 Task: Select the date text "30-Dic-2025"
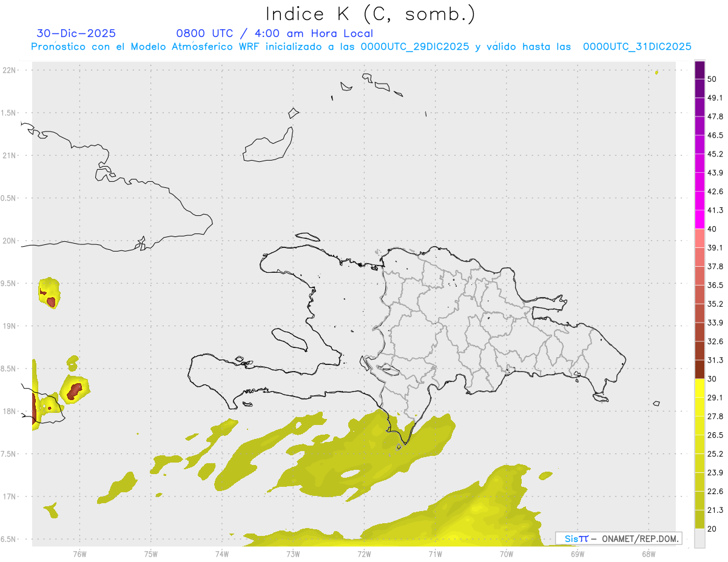[x=76, y=33]
